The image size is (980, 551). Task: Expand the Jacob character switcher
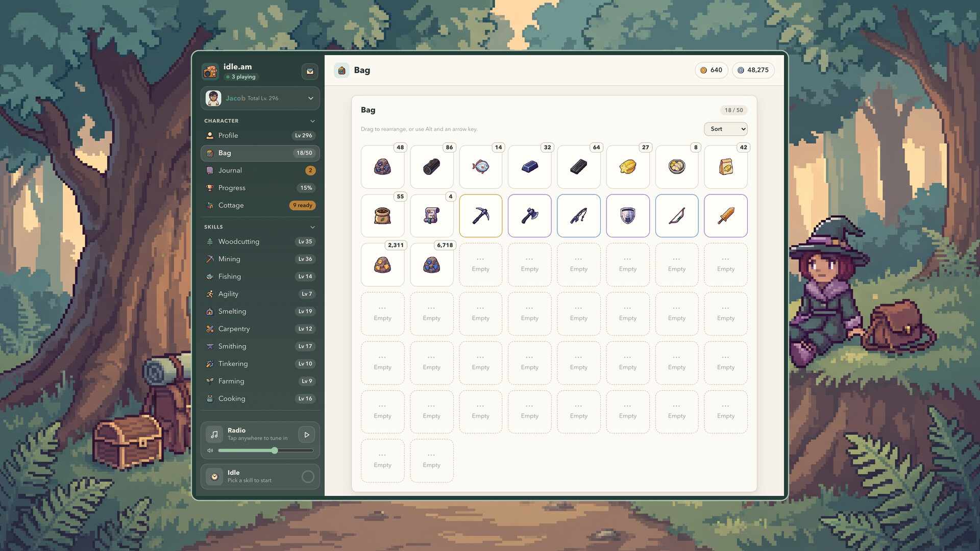tap(260, 98)
